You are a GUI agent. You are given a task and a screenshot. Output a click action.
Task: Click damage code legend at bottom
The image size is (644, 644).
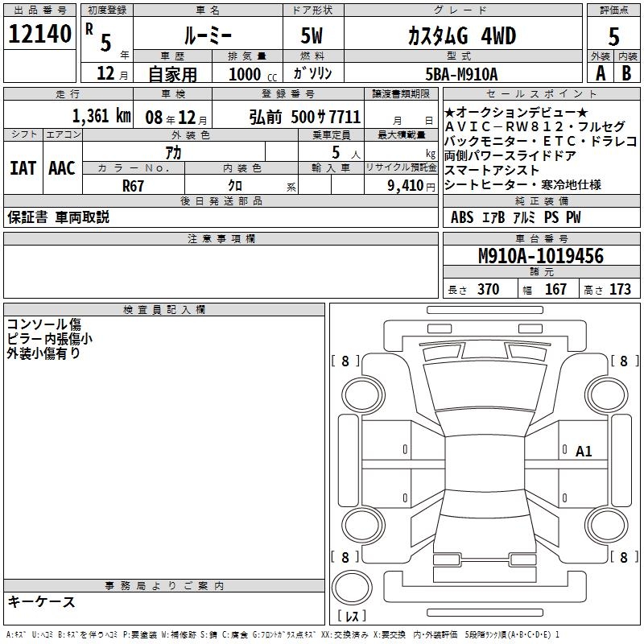[283, 634]
